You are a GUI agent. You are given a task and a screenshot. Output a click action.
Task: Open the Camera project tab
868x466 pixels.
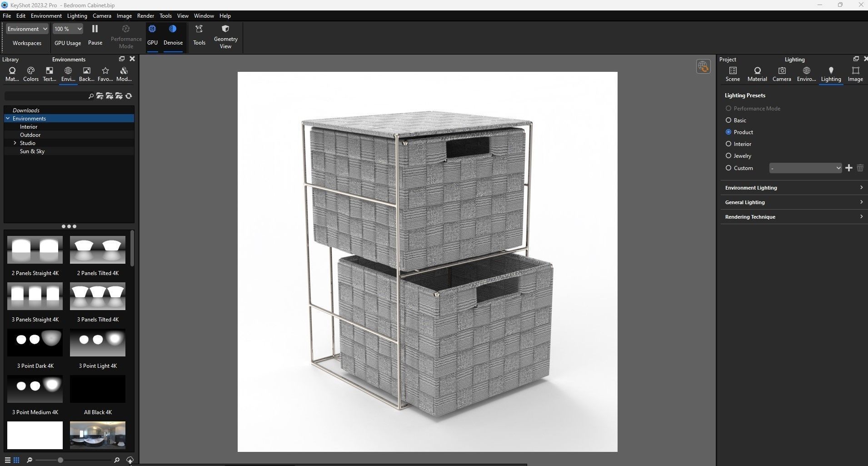782,74
